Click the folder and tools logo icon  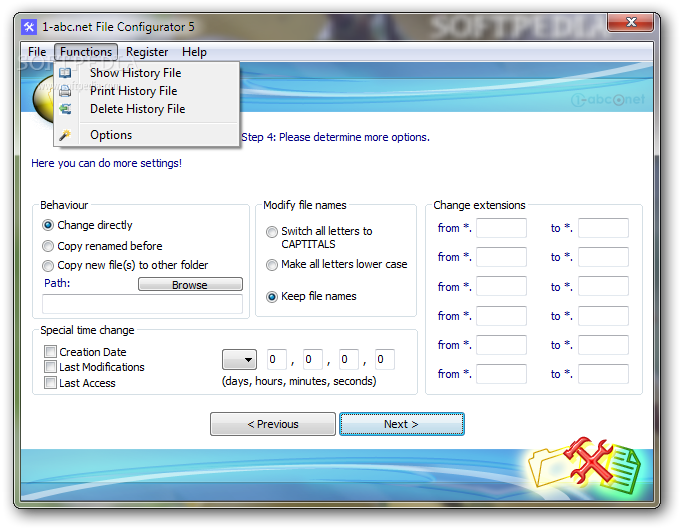[x=584, y=466]
